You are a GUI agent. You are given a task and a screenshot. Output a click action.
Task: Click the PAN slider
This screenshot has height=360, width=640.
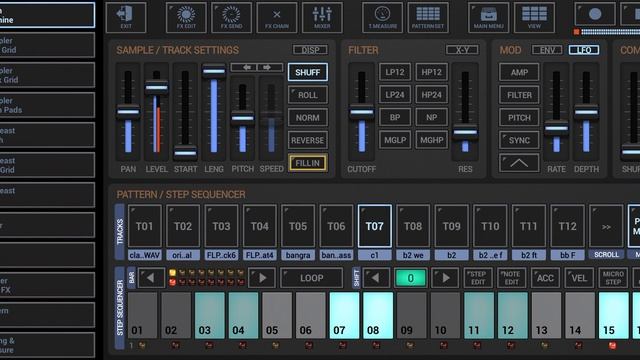click(128, 112)
